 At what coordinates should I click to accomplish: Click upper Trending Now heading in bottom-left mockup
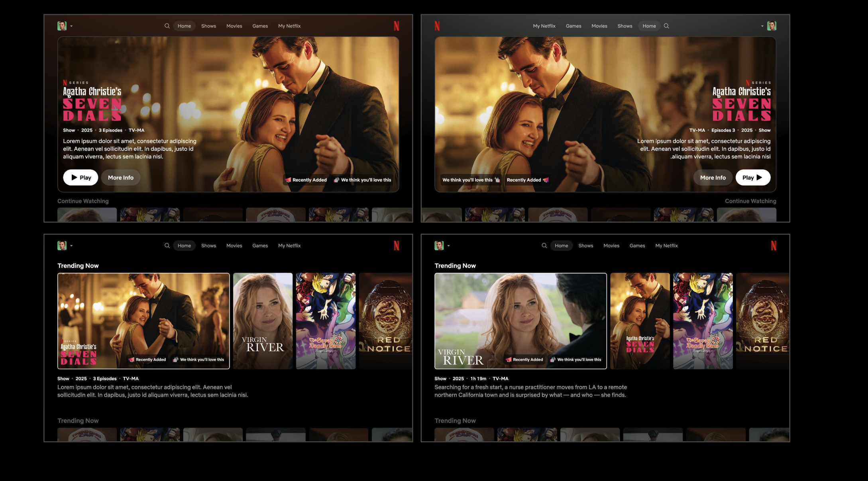pos(78,266)
